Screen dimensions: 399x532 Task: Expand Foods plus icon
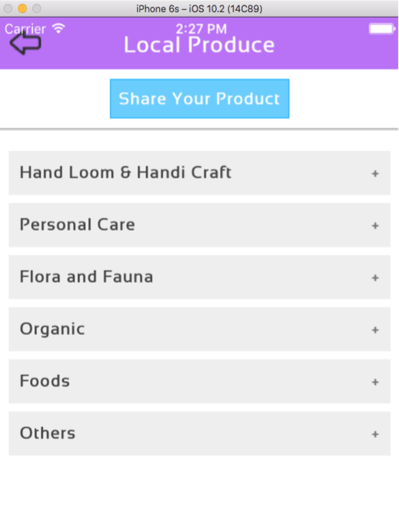point(375,382)
